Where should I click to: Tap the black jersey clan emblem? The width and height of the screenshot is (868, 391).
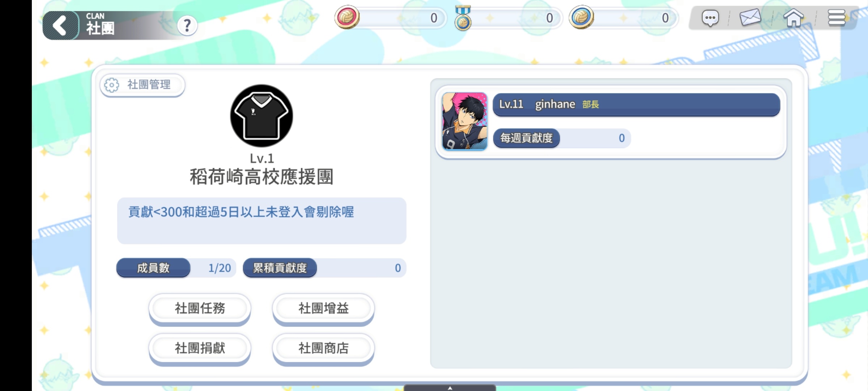261,116
